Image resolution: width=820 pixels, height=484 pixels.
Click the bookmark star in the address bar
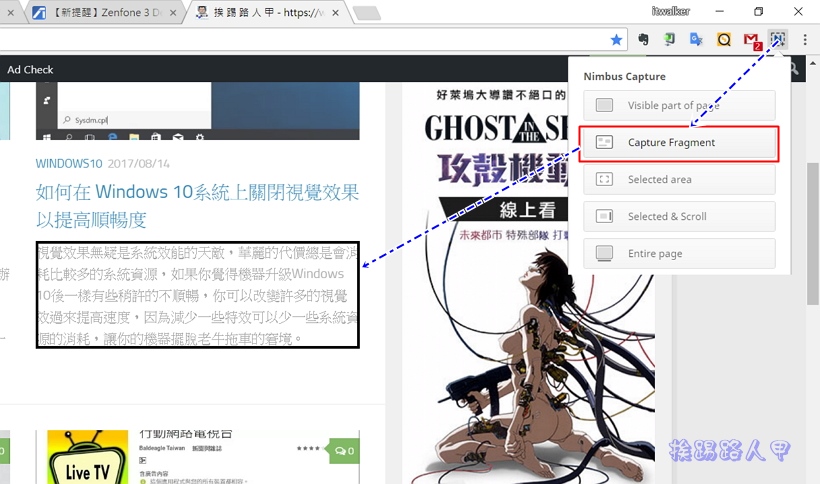[x=616, y=40]
